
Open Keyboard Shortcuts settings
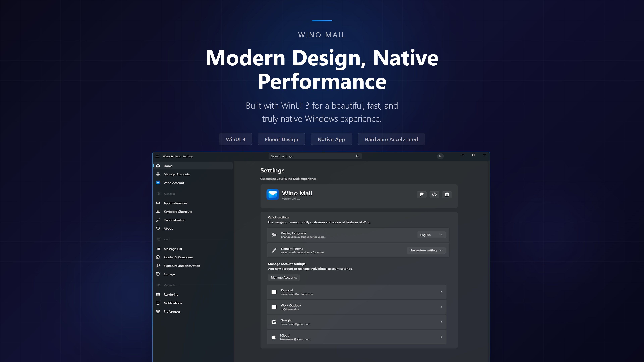(193, 211)
